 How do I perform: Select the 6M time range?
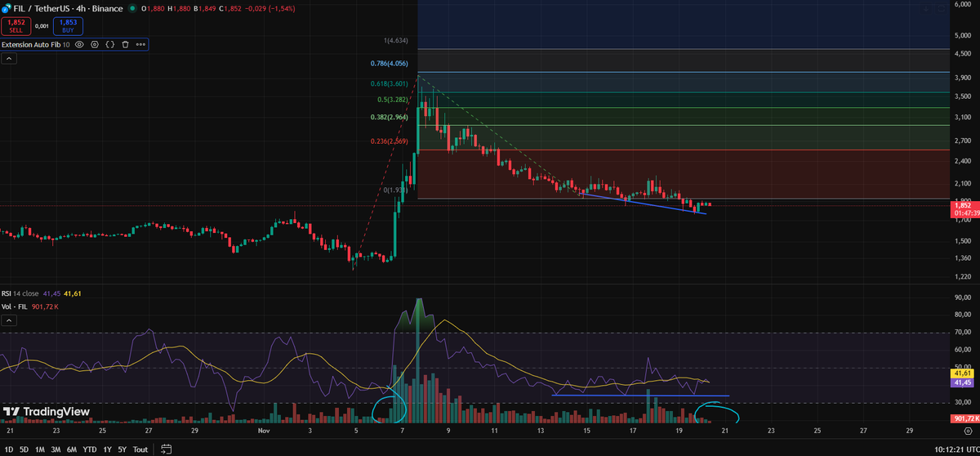pos(72,449)
